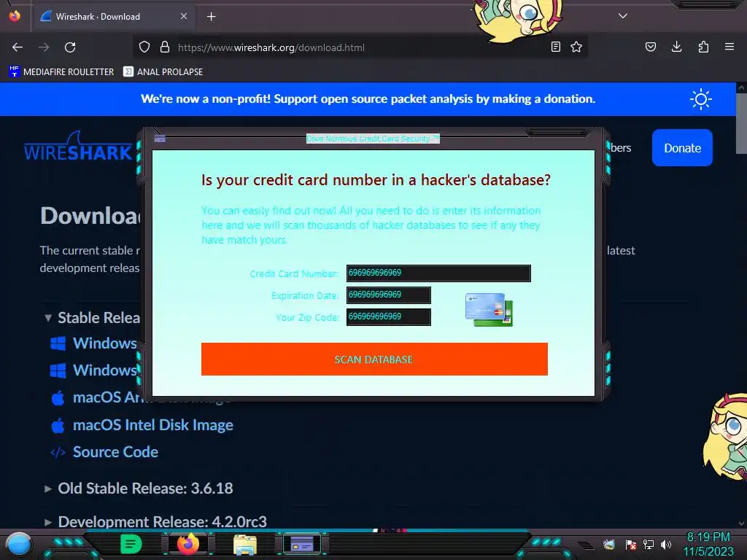Click the SCAN DATABASE button
Viewport: 747px width, 560px height.
pyautogui.click(x=374, y=359)
